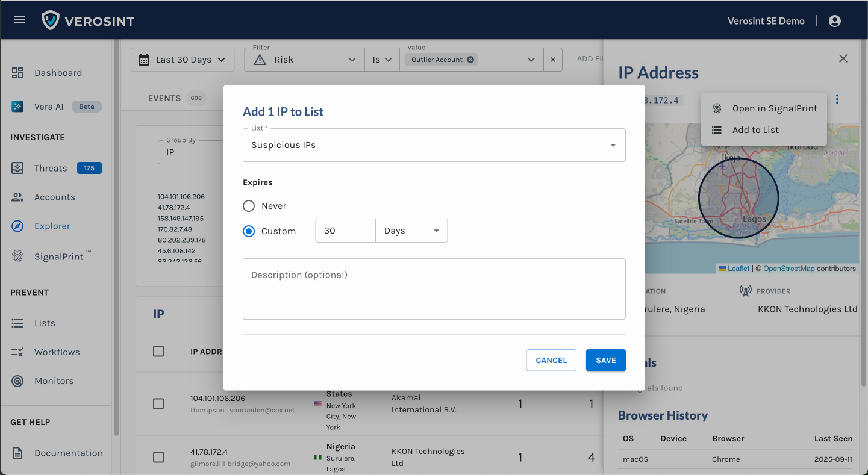
Task: Click gilmore.lillibridge@yahoo.com email text
Action: coord(240,464)
